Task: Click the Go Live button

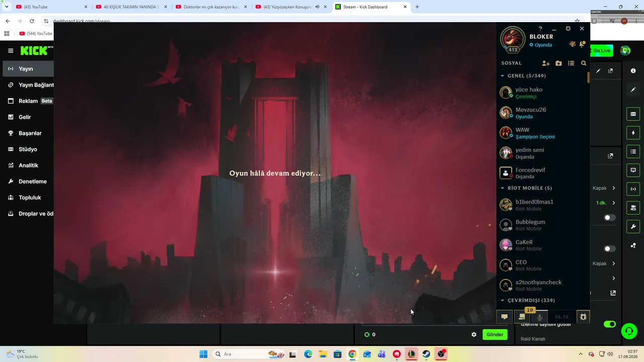Action: click(601, 51)
